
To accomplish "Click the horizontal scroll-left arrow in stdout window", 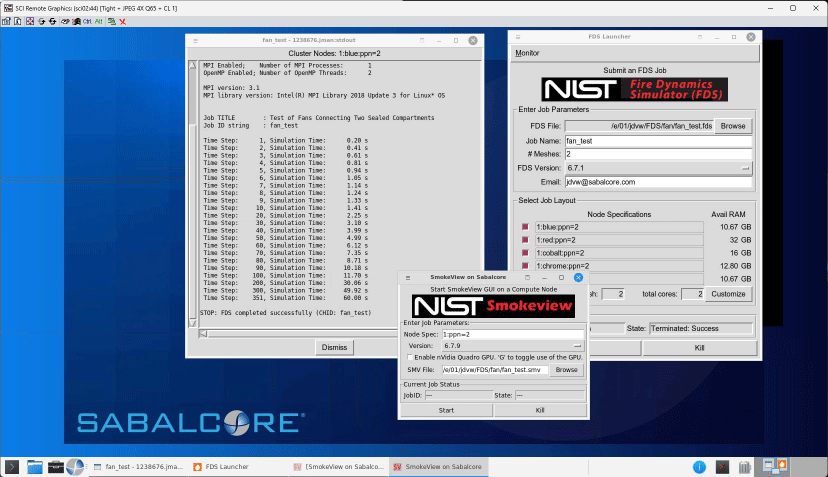I will [203, 334].
